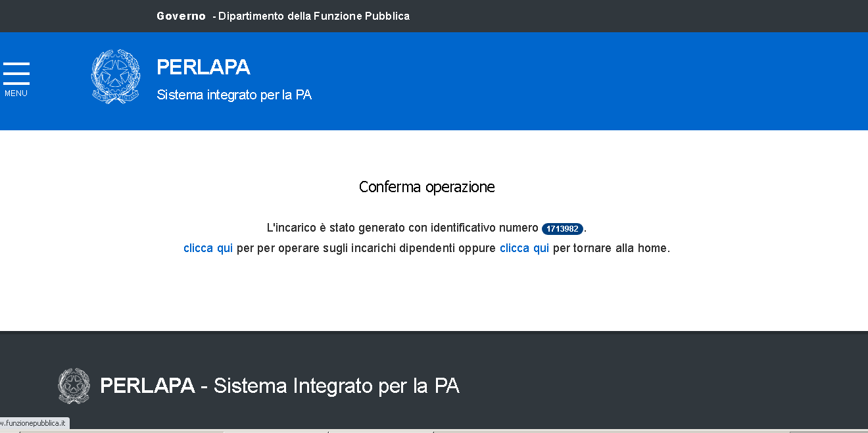Screen dimensions: 868x433
Task: Click the identifier badge 1713982
Action: click(x=562, y=229)
